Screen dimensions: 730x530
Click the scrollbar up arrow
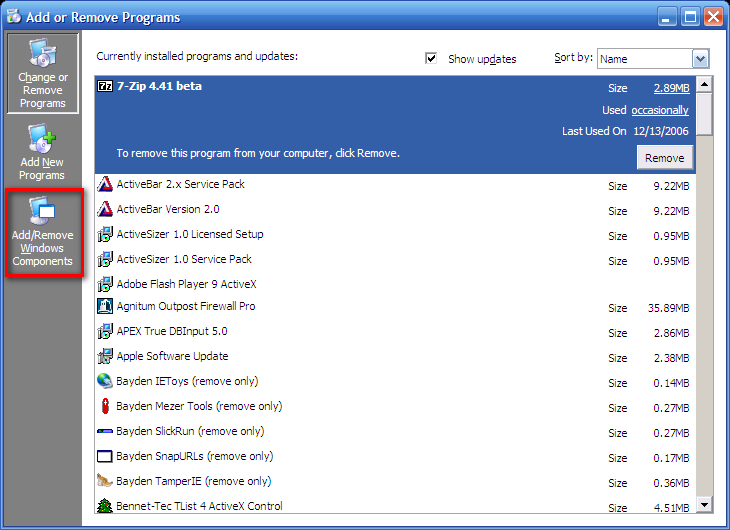point(704,84)
